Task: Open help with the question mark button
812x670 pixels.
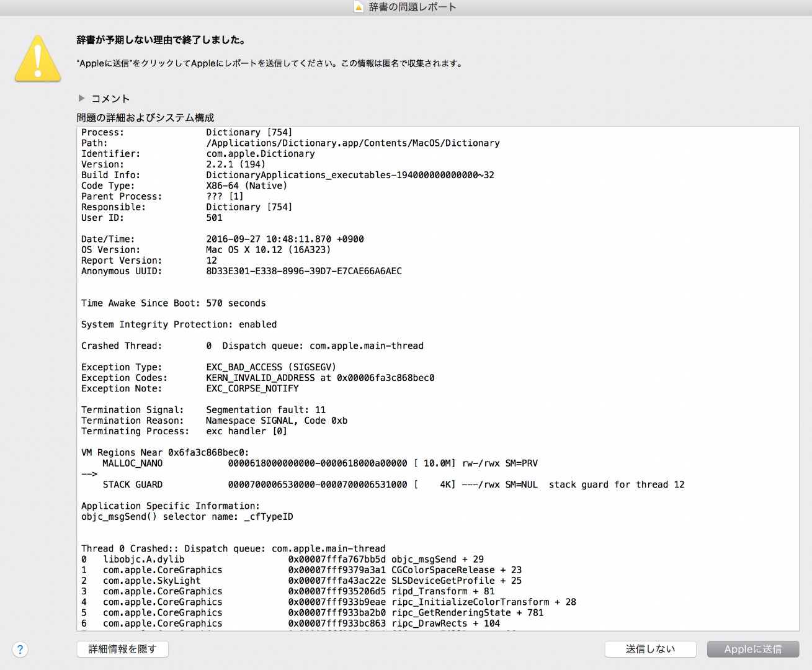Action: coord(20,649)
